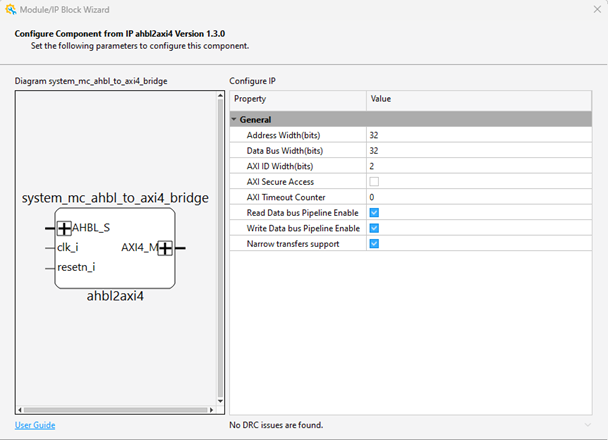Select the Data Bus Width(bits) label

coord(285,150)
